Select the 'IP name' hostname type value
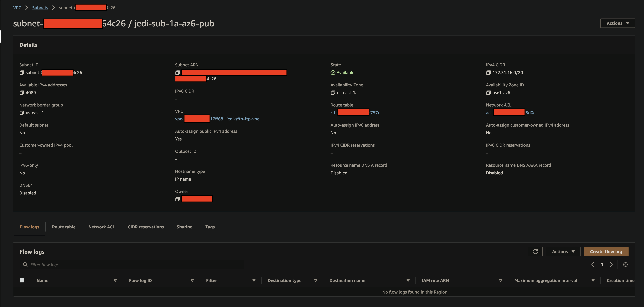 [x=183, y=179]
